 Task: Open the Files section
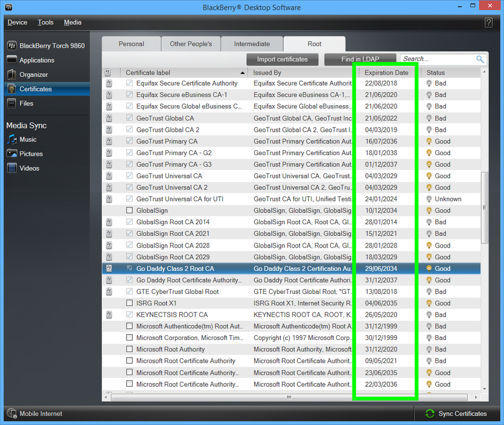(x=47, y=104)
